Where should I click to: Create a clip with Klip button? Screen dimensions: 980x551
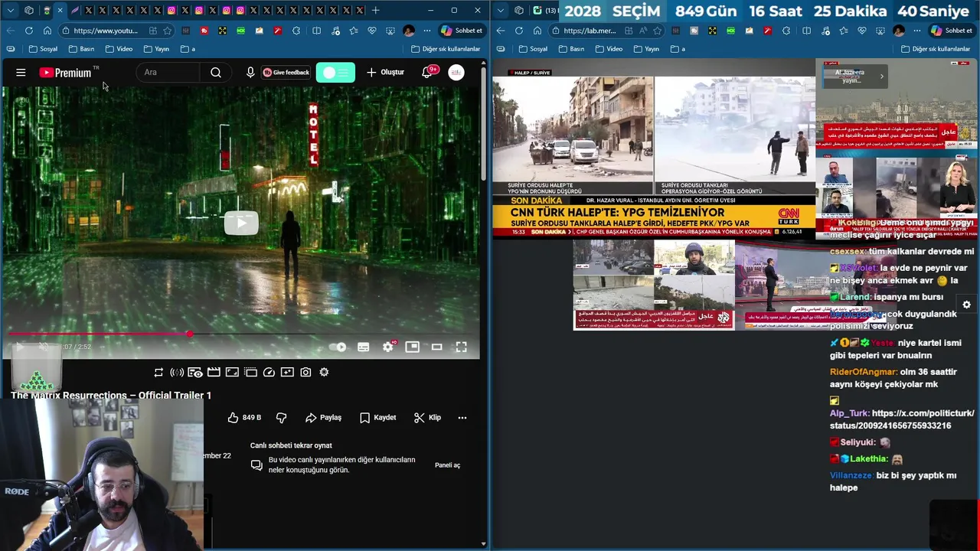(x=427, y=417)
